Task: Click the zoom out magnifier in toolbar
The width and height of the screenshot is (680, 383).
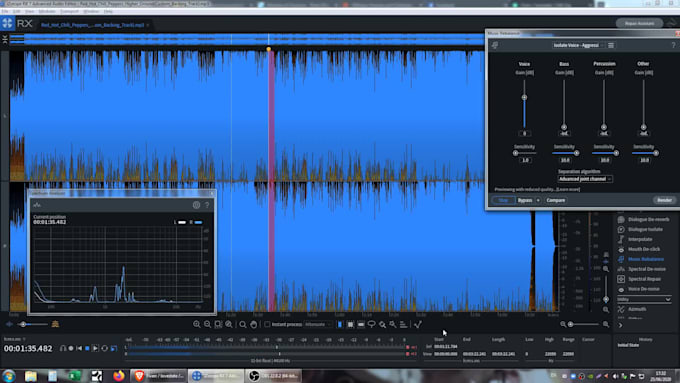Action: [207, 324]
